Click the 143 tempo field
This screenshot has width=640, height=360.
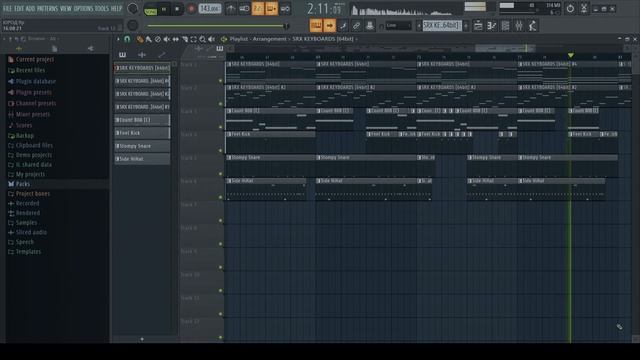(x=210, y=9)
